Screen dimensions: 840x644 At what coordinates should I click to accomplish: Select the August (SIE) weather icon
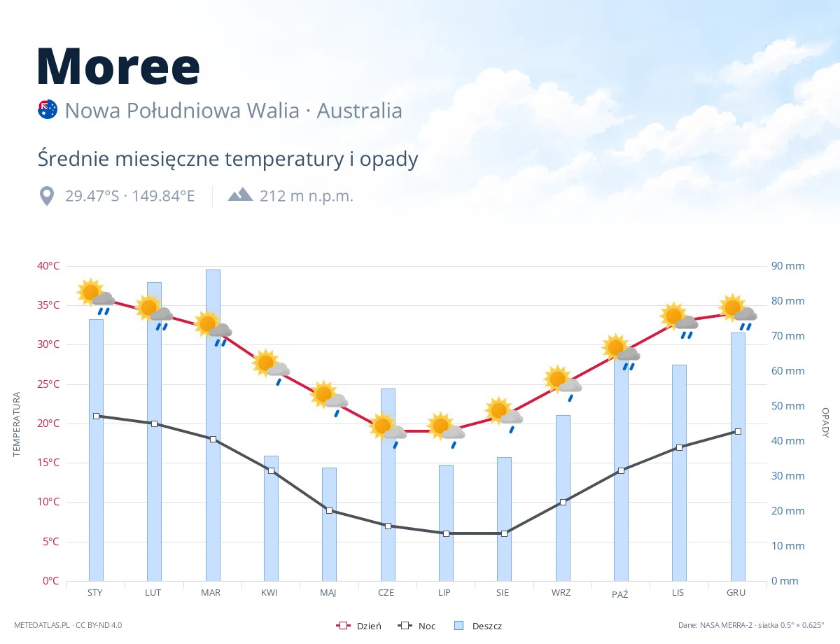504,414
